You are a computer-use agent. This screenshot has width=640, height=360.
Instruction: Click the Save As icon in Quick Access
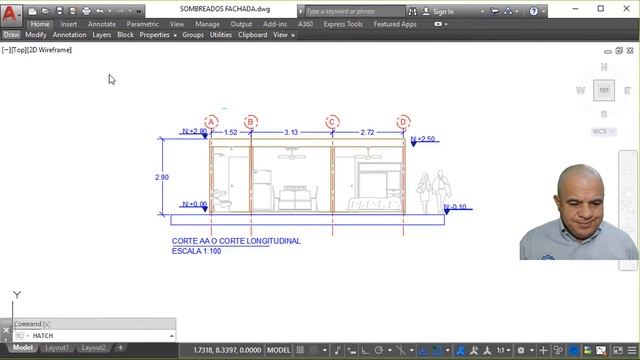73,11
